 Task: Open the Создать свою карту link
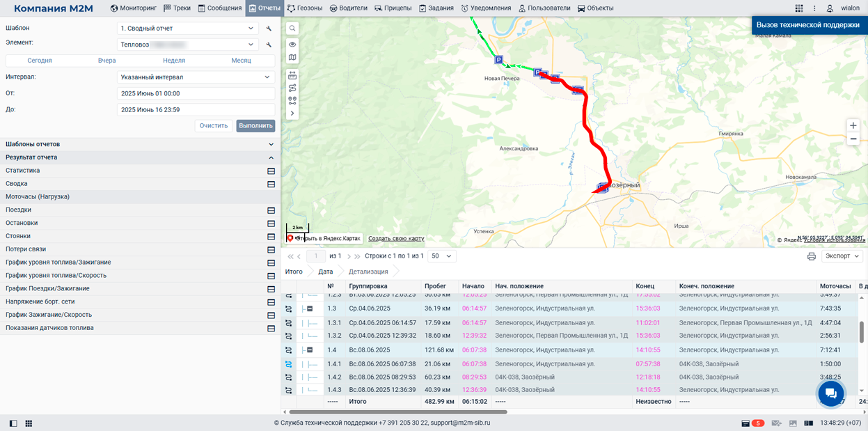coord(396,239)
